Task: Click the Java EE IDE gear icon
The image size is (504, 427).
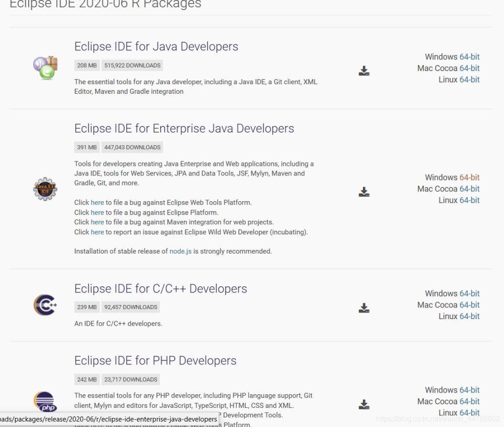Action: 45,190
